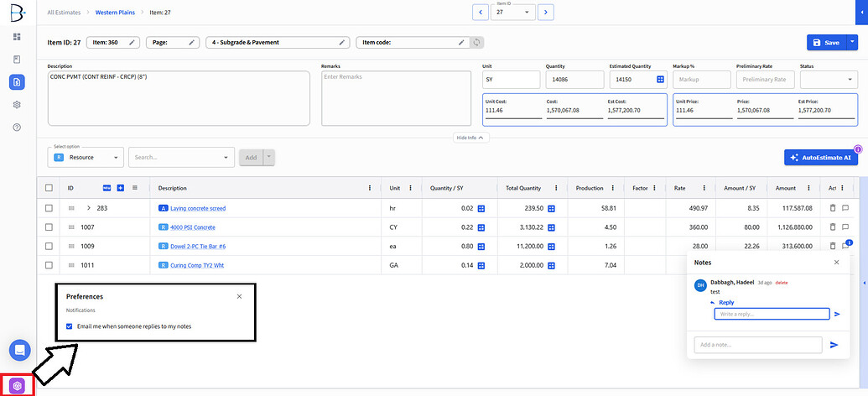Open the estimate document icon in left sidebar
This screenshot has width=868, height=396.
(x=17, y=82)
